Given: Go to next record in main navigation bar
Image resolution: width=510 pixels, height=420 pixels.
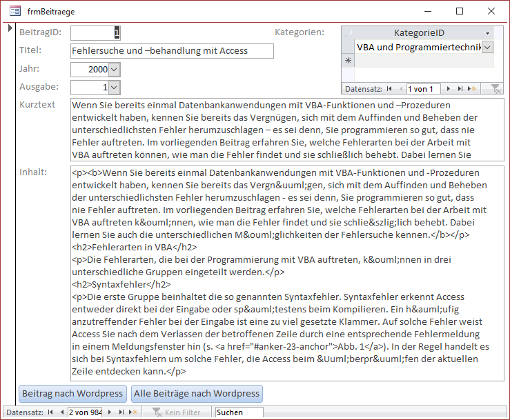Looking at the screenshot, I should click(110, 412).
